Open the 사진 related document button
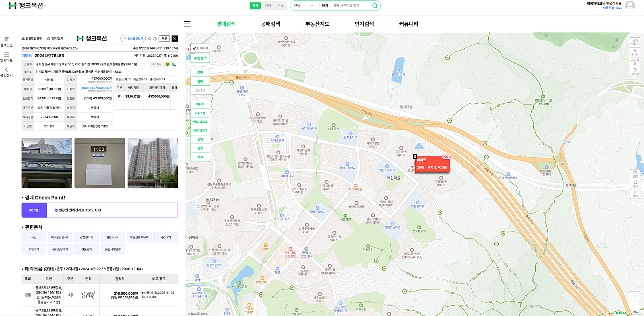Viewport: 644px width, 316px height. pyautogui.click(x=34, y=238)
